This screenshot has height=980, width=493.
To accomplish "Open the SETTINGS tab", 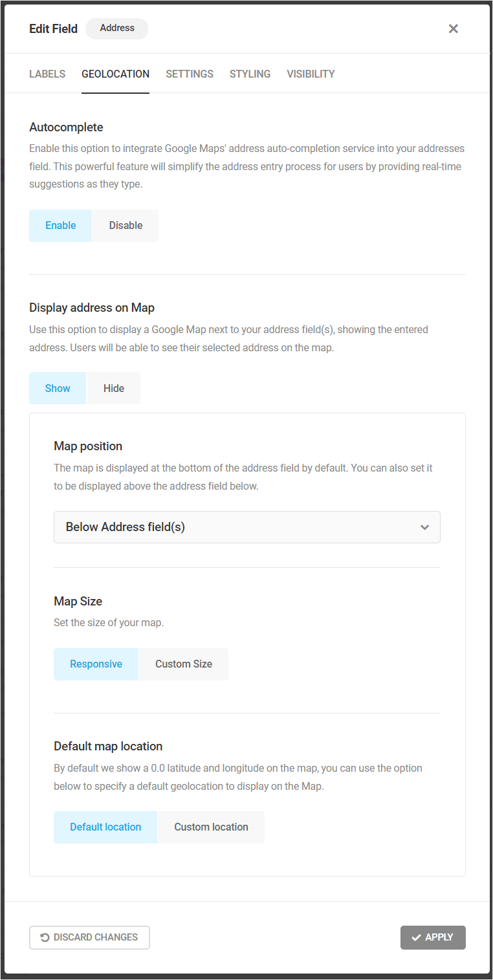I will [189, 74].
